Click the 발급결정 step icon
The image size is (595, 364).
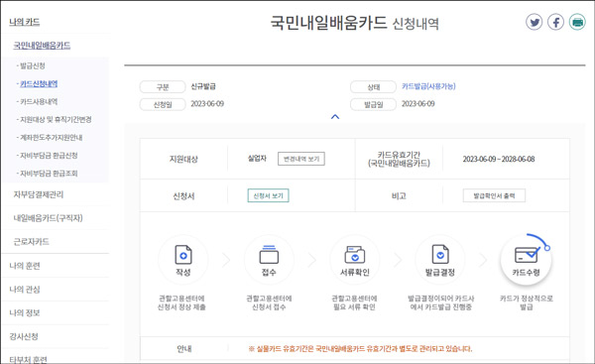click(440, 260)
